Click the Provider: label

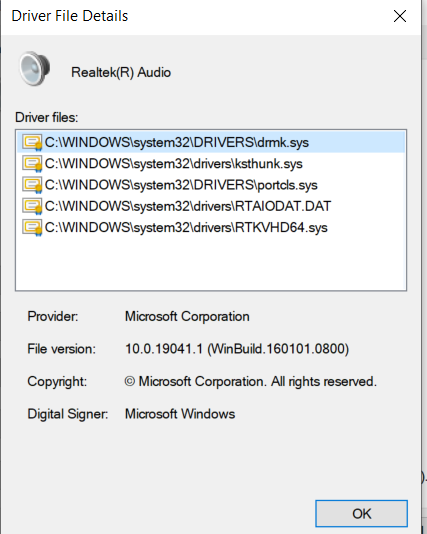(53, 316)
